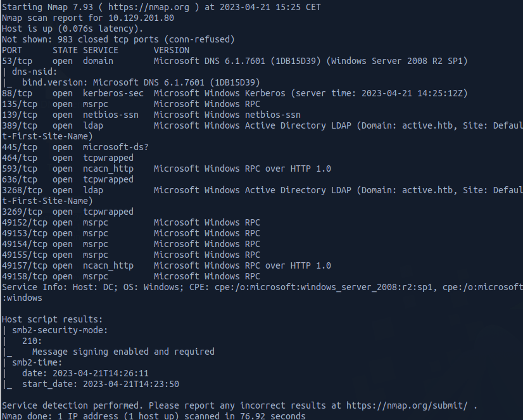Open the https://nmap.org/submit/ link
Viewport: 523px width, 420px height.
click(x=406, y=405)
